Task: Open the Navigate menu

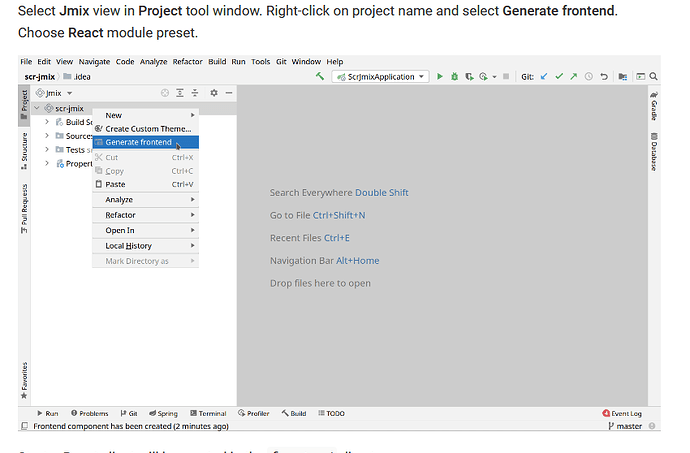Action: [x=94, y=62]
